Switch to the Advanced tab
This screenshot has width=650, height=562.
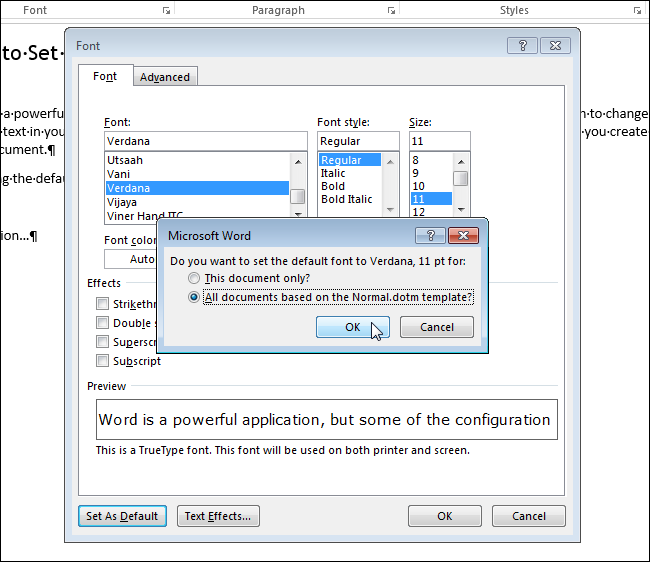(165, 77)
